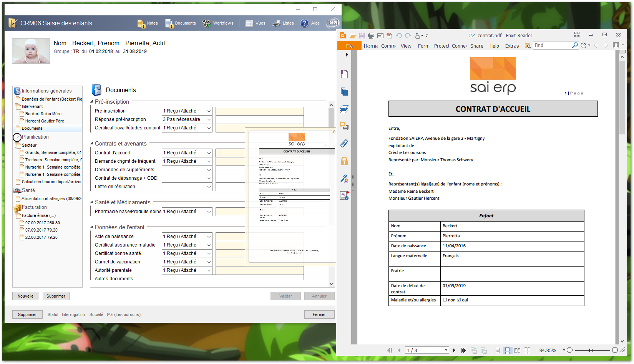Open the Comments panel in Foxit sidebar

click(344, 126)
